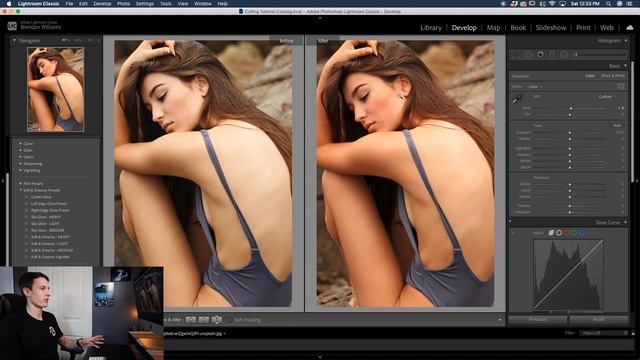Adjust the Saturation slider
This screenshot has height=360, width=640.
pos(570,212)
